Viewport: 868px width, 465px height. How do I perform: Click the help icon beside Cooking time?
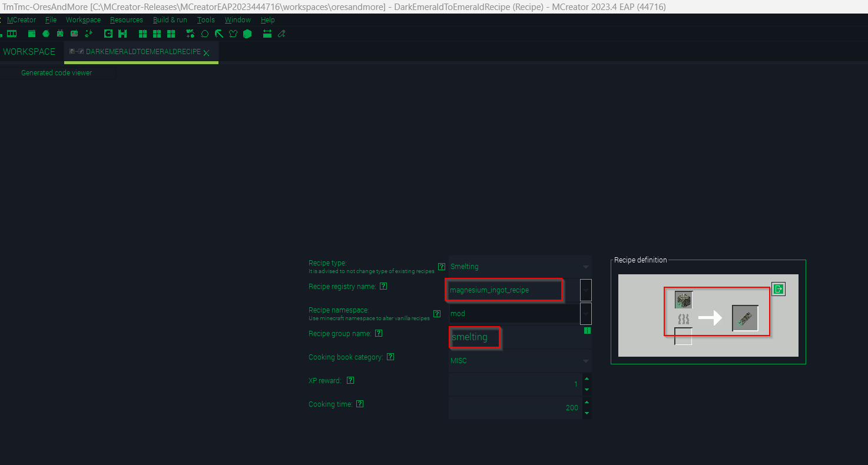point(360,404)
